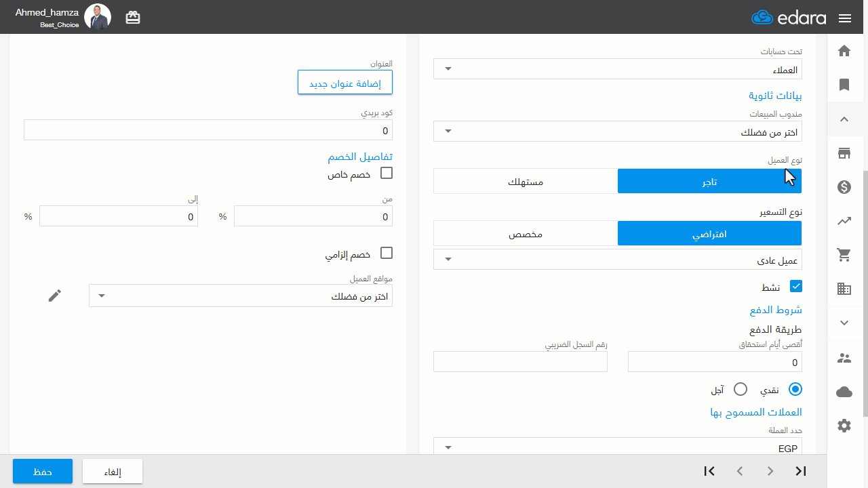Tick the خصم إلزامي checkbox
This screenshot has width=868, height=488.
click(387, 253)
